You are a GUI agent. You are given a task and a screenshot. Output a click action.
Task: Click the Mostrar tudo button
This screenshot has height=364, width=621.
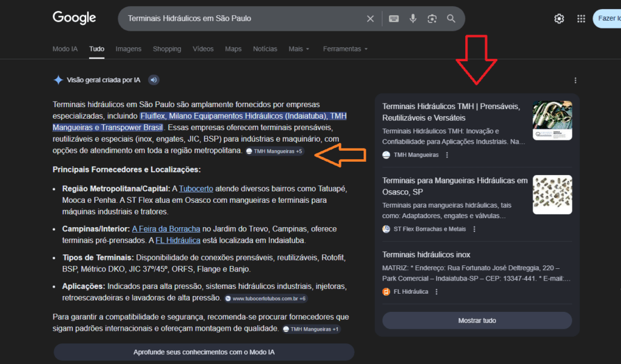(477, 320)
